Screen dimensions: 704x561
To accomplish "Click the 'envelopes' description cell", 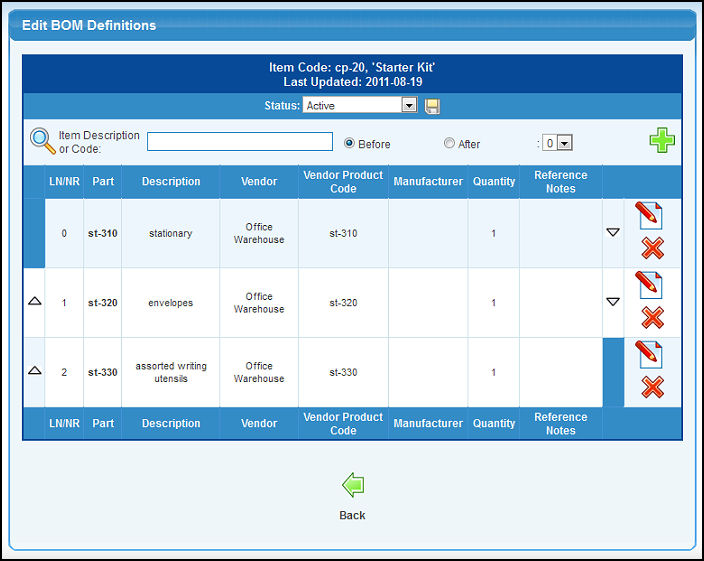I will pyautogui.click(x=171, y=303).
